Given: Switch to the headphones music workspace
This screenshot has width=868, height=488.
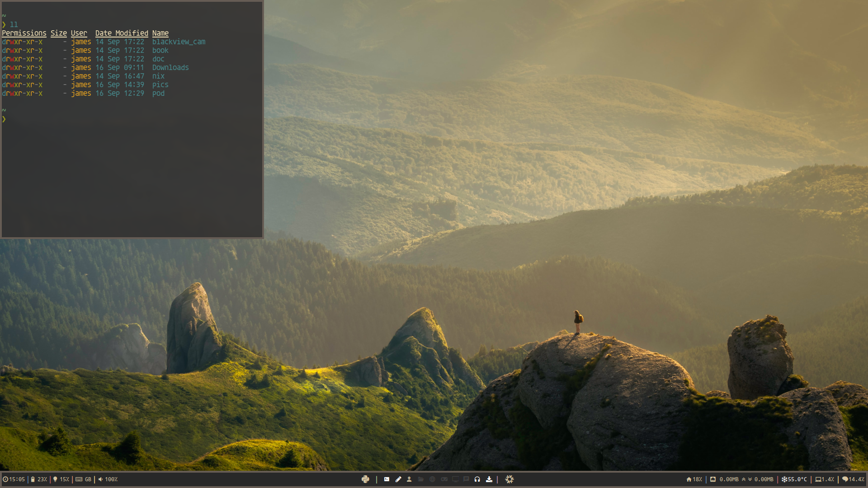Looking at the screenshot, I should tap(477, 479).
